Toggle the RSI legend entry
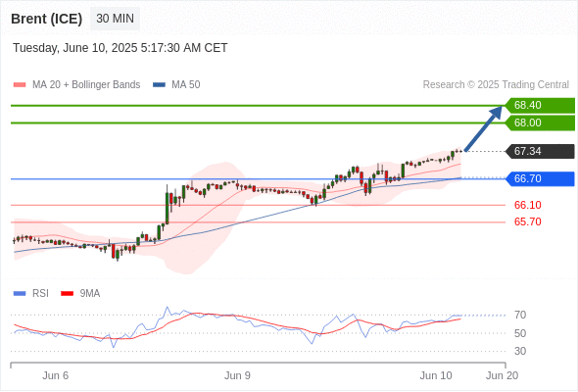578x392 pixels. [31, 294]
